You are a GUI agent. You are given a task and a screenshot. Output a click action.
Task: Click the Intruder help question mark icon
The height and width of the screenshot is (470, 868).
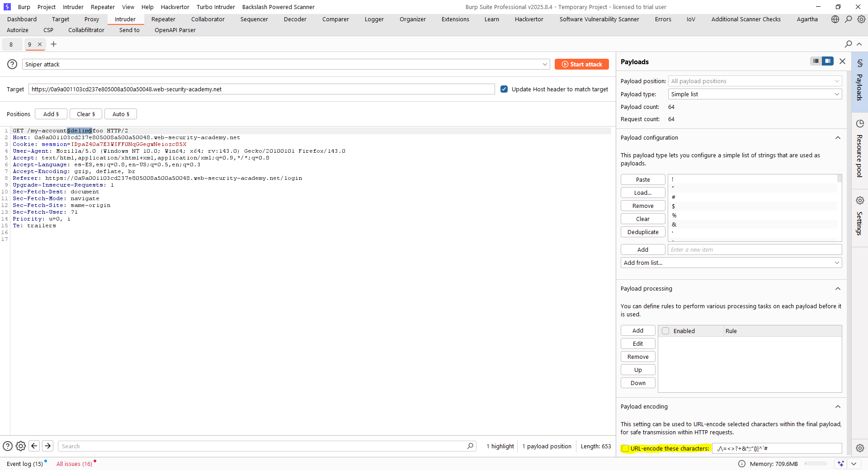(12, 64)
